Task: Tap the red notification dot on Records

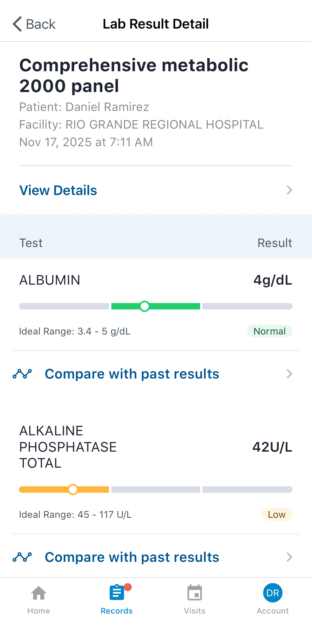Action: pos(128,587)
